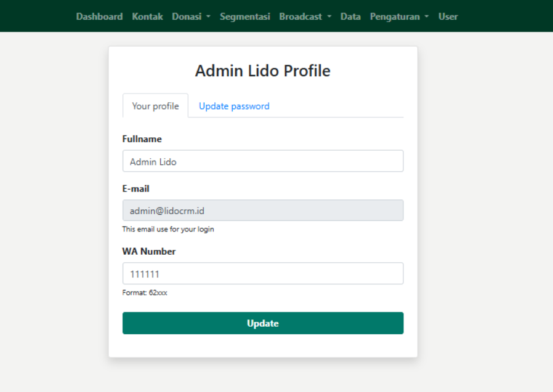The width and height of the screenshot is (553, 392).
Task: Click the bold WA Number label text
Action: (x=149, y=251)
